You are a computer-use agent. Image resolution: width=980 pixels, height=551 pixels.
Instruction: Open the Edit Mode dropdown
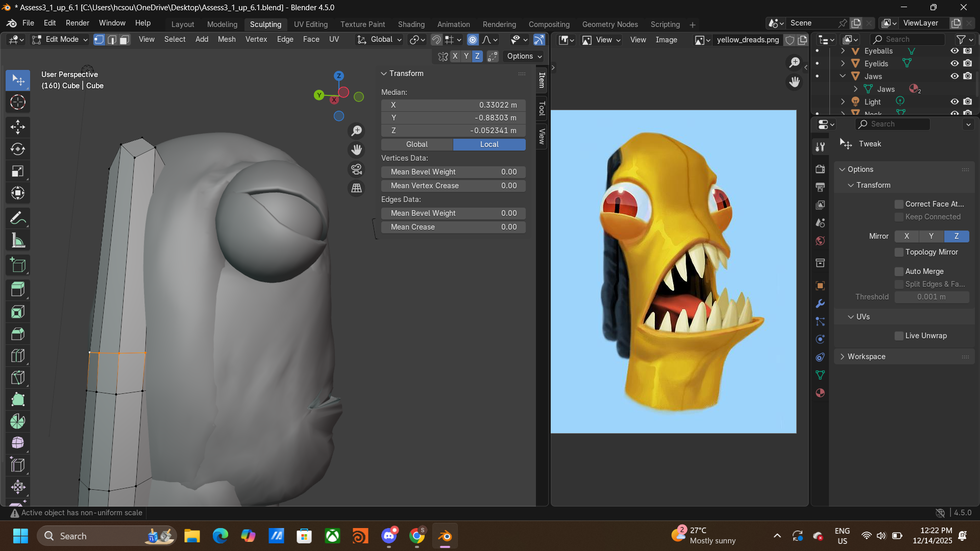click(x=60, y=39)
